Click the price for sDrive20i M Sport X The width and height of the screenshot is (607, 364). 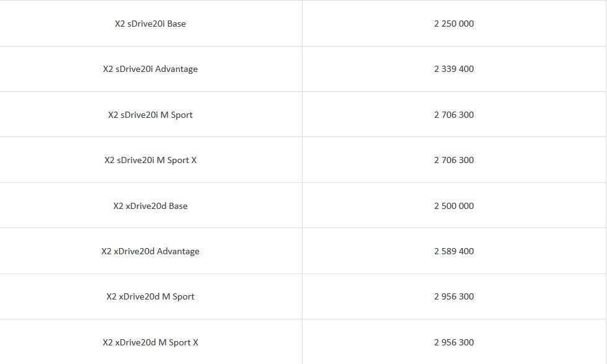tap(454, 160)
